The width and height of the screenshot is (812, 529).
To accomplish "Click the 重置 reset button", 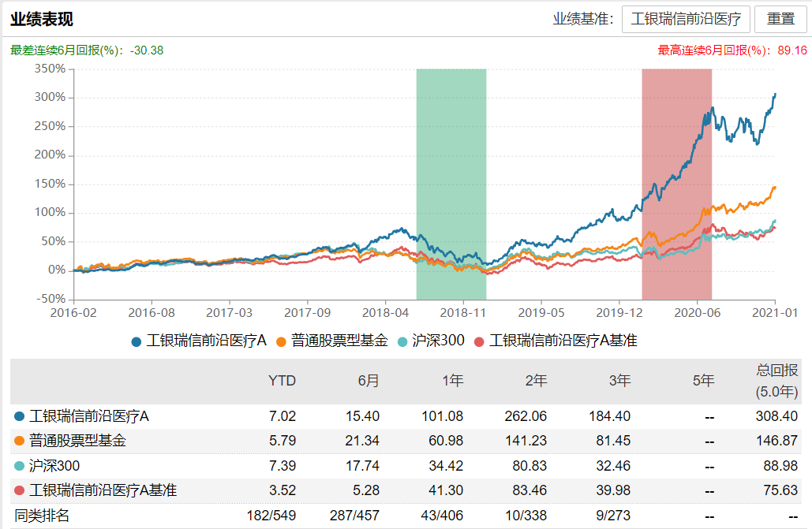I will 782,19.
